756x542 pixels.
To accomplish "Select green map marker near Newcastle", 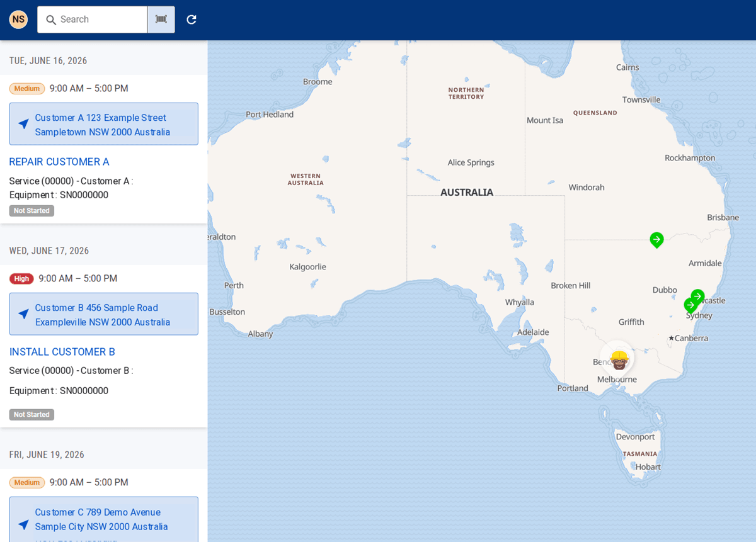I will (x=697, y=296).
